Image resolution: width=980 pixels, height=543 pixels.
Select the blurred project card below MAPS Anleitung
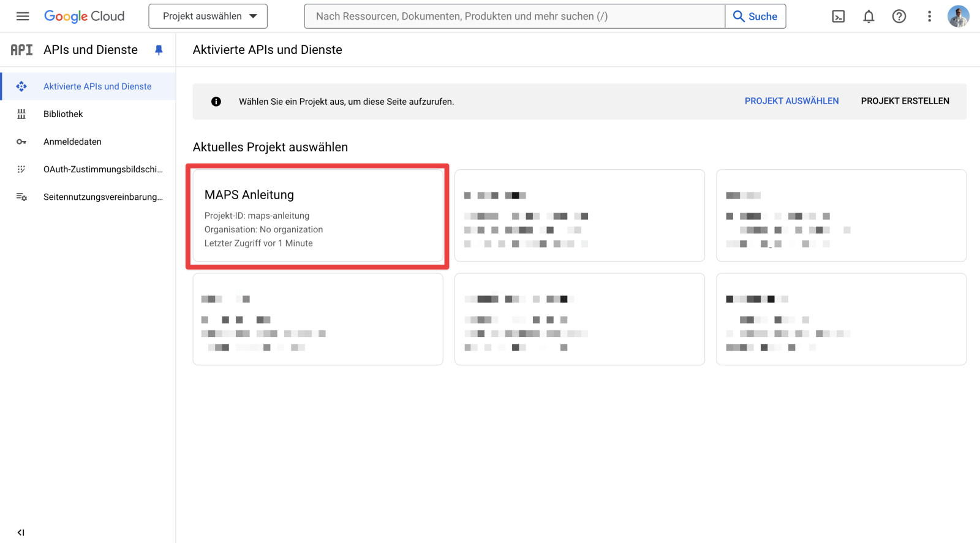[x=318, y=319]
